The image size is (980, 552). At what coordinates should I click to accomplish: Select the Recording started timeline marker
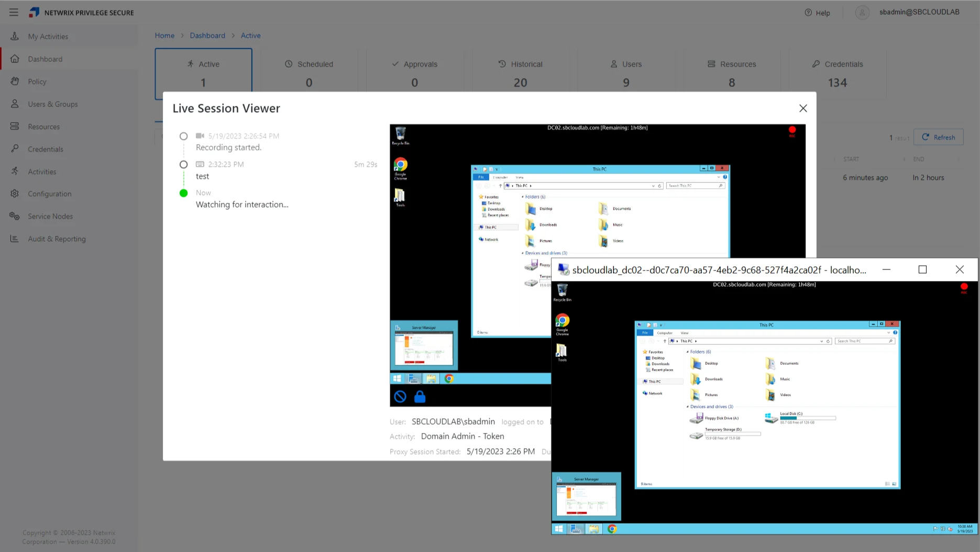(x=183, y=136)
